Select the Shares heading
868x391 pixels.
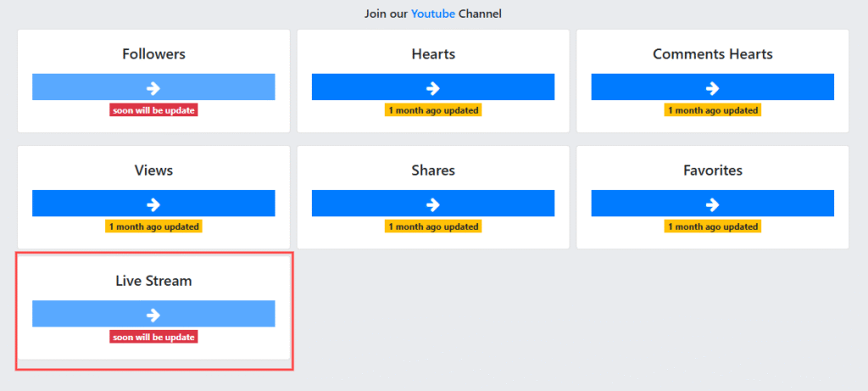432,170
